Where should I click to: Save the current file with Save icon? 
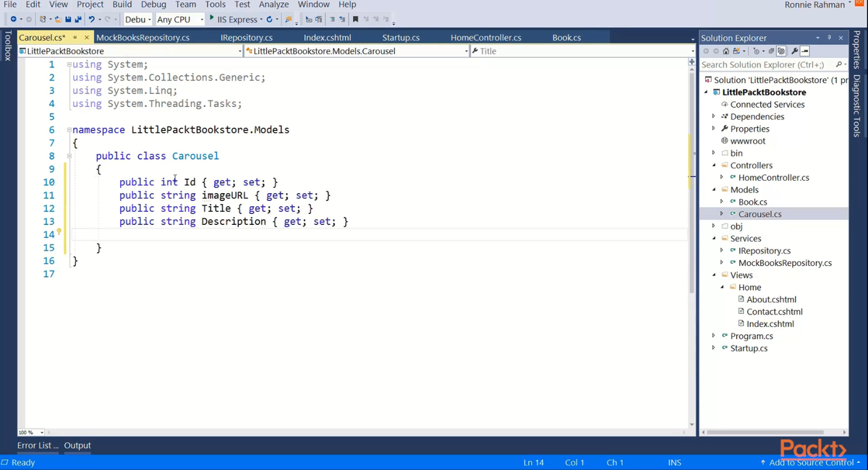click(x=68, y=19)
